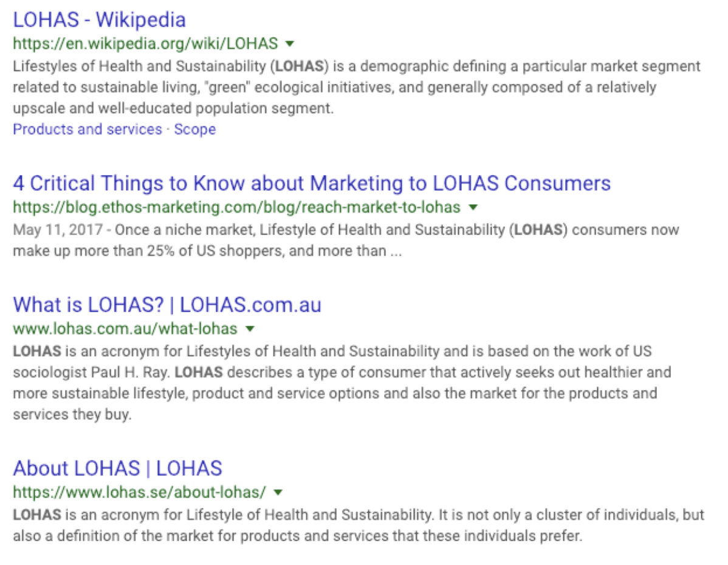
Task: Follow the Scope sitelink under Wikipedia
Action: [195, 129]
